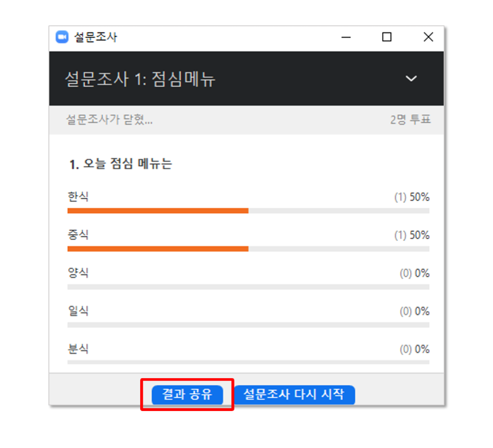Image resolution: width=493 pixels, height=448 pixels.
Task: Maximize the 설문조사 window
Action: (x=387, y=37)
